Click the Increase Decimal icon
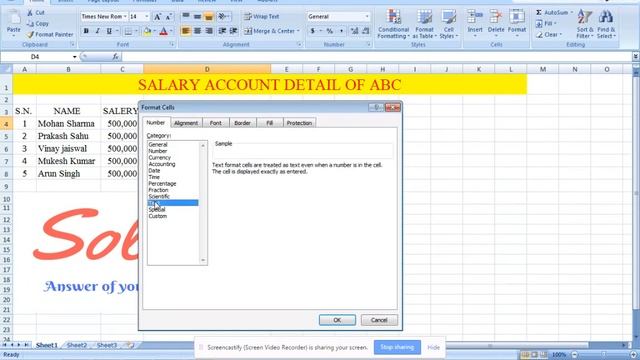This screenshot has height=360, width=640. 354,31
